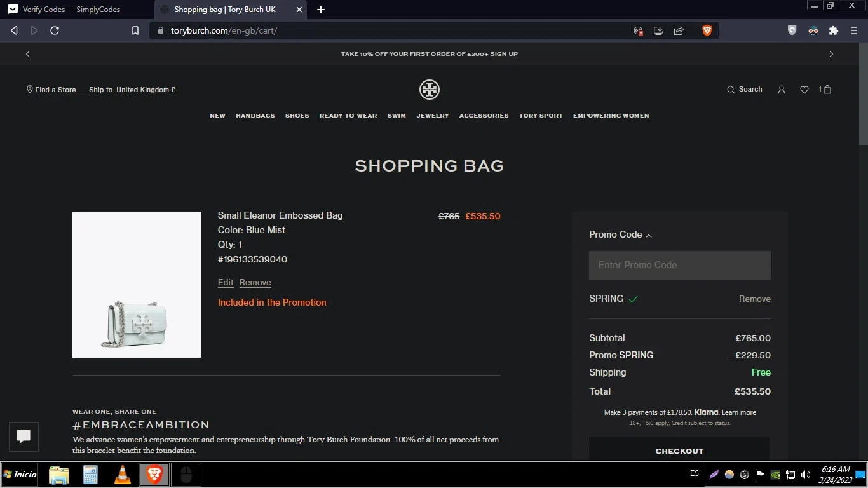Open file explorer in taskbar

point(59,475)
